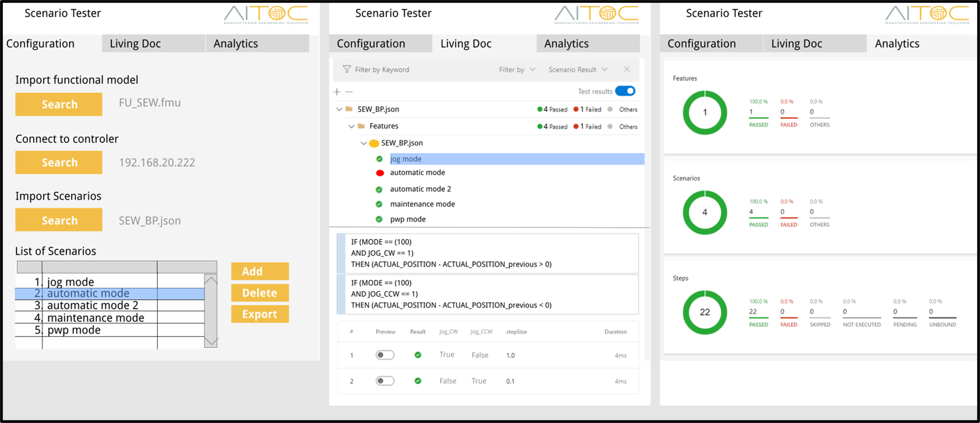The height and width of the screenshot is (423, 980).
Task: Click the grey Others dot in Features row
Action: click(x=610, y=126)
